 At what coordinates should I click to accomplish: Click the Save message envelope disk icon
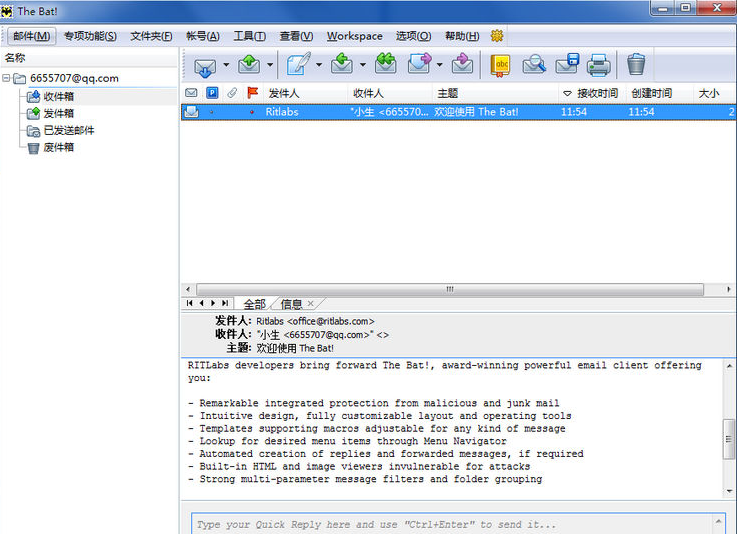click(567, 64)
